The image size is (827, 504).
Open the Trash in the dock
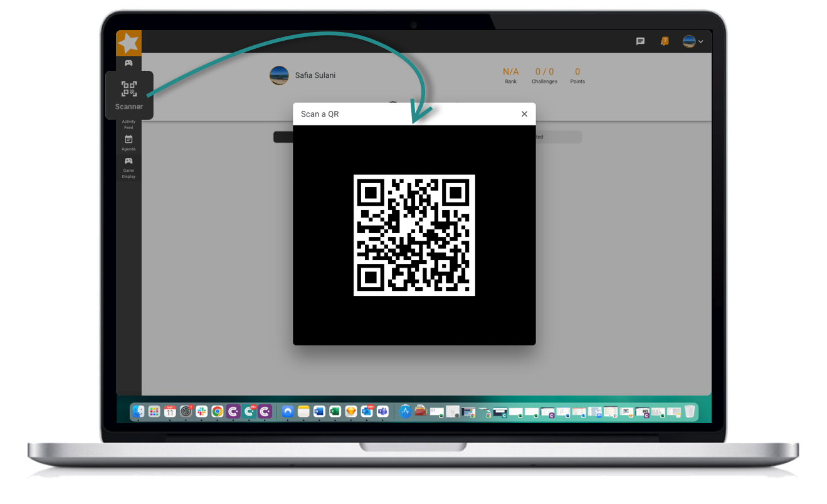pos(690,412)
